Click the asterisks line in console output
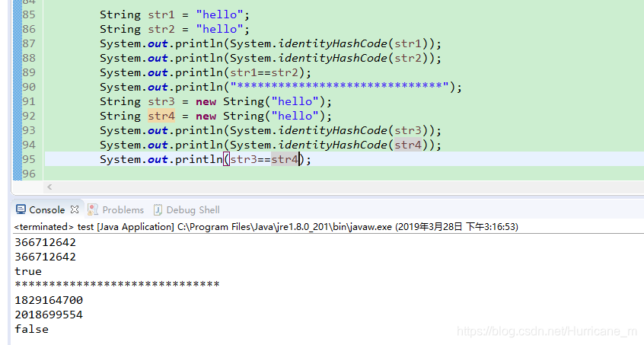 pyautogui.click(x=117, y=284)
